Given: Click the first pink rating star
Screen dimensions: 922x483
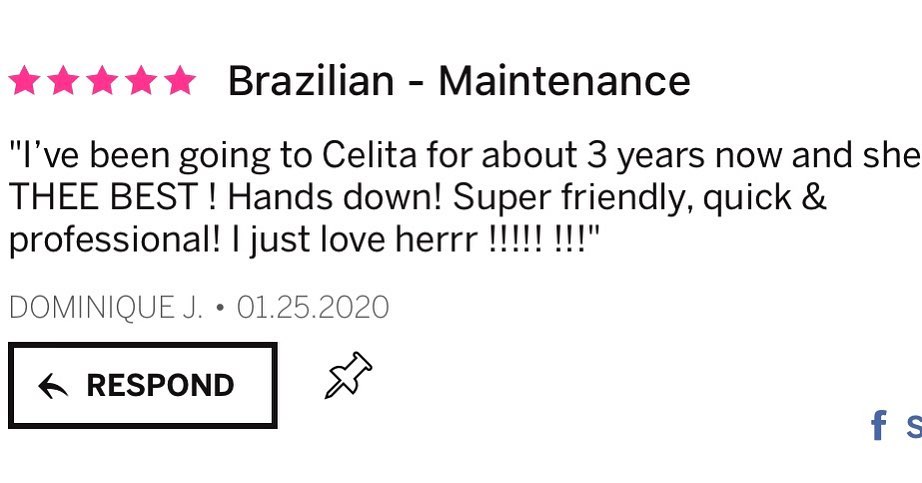Looking at the screenshot, I should click(24, 81).
